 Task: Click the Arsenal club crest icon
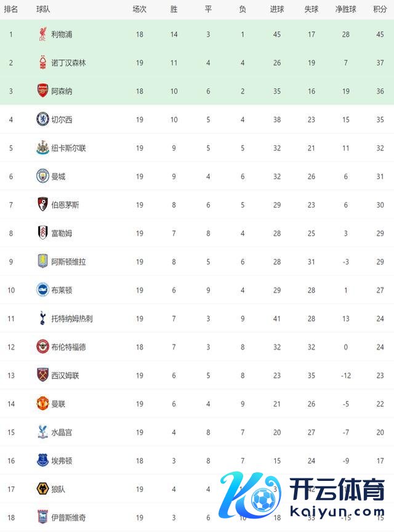pos(42,91)
